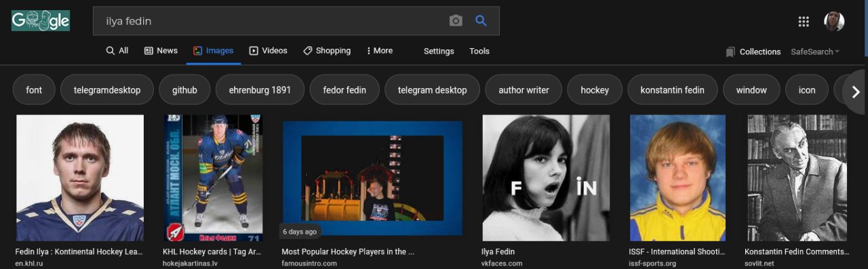Filter by the 'hockey' chip

tap(595, 89)
